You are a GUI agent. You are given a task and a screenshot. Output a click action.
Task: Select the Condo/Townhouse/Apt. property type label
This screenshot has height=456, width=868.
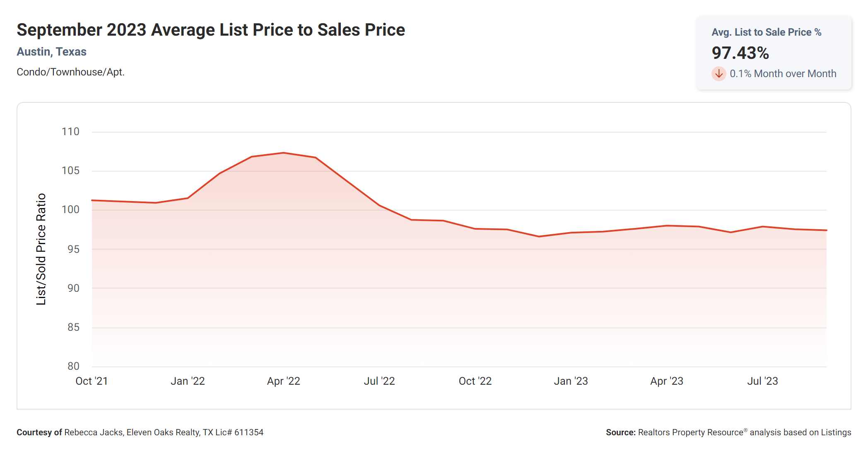pos(70,72)
